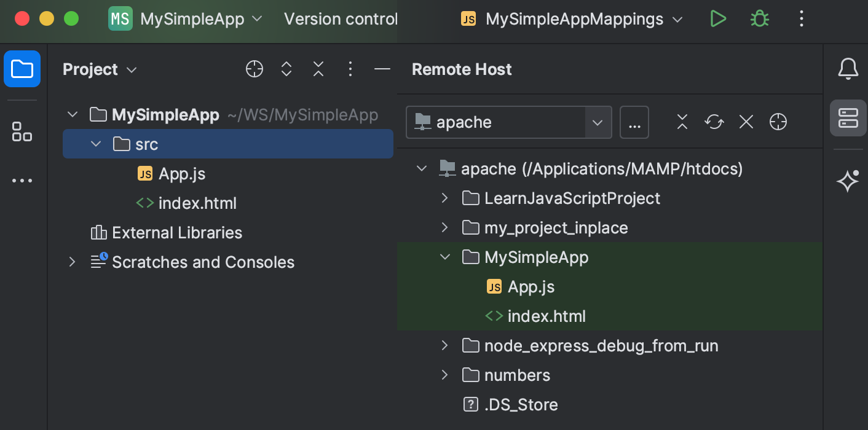The width and height of the screenshot is (868, 430).
Task: Select the green maximize traffic light
Action: point(71,19)
